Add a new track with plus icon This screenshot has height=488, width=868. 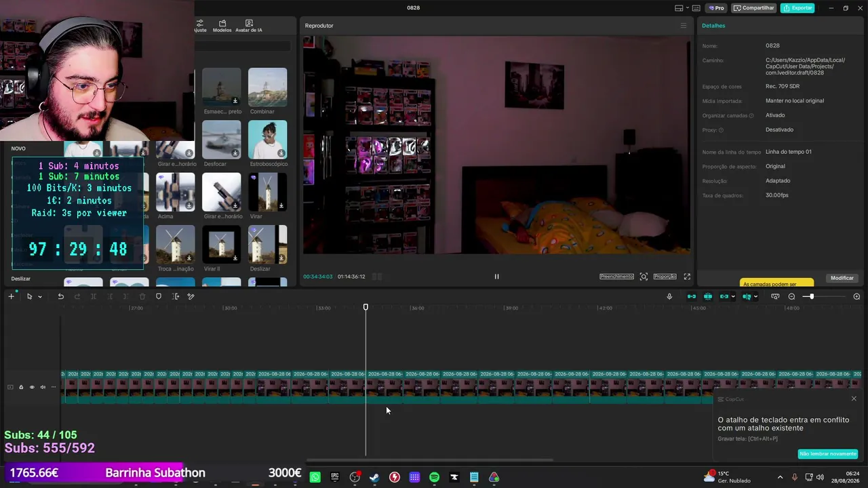11,296
